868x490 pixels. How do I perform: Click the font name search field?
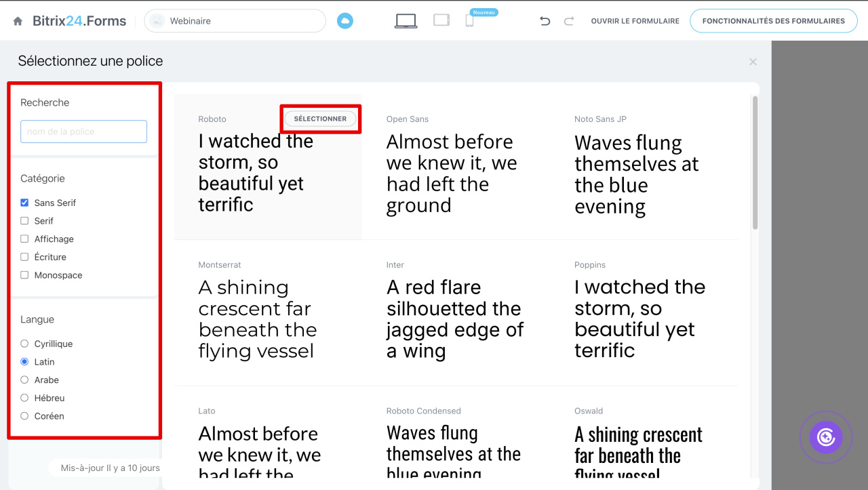83,131
